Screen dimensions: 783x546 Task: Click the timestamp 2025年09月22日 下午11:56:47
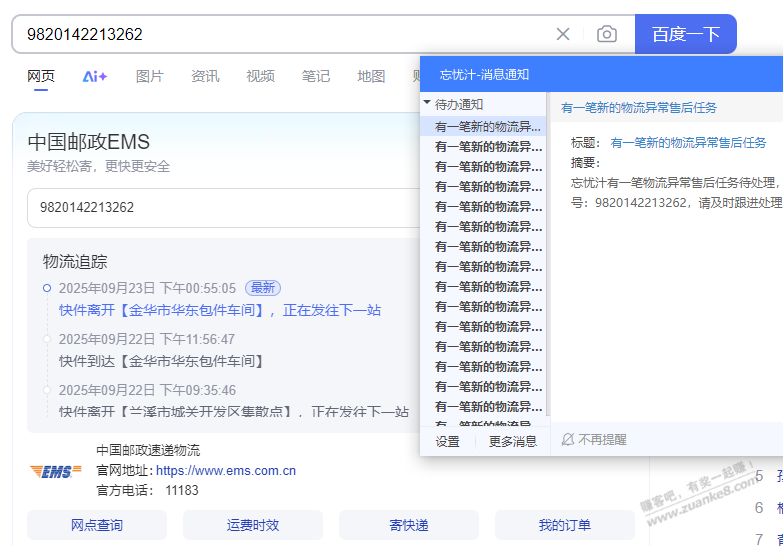[147, 339]
